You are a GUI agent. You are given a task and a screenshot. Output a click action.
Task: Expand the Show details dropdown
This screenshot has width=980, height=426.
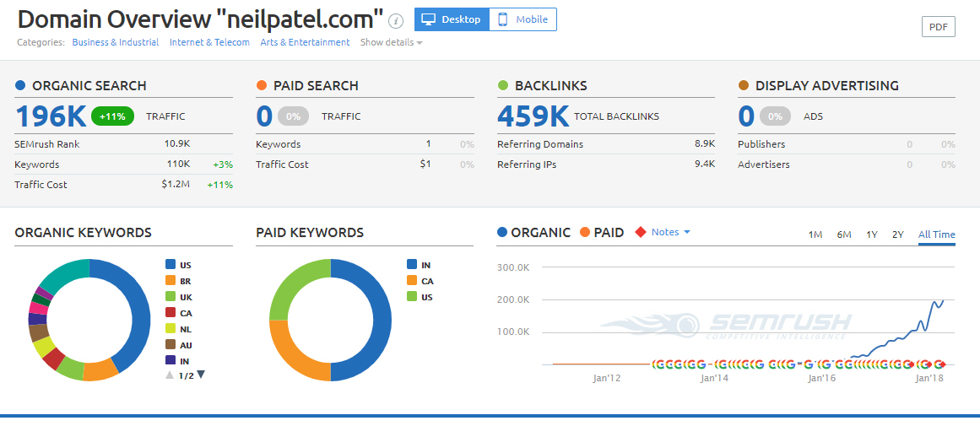coord(391,42)
